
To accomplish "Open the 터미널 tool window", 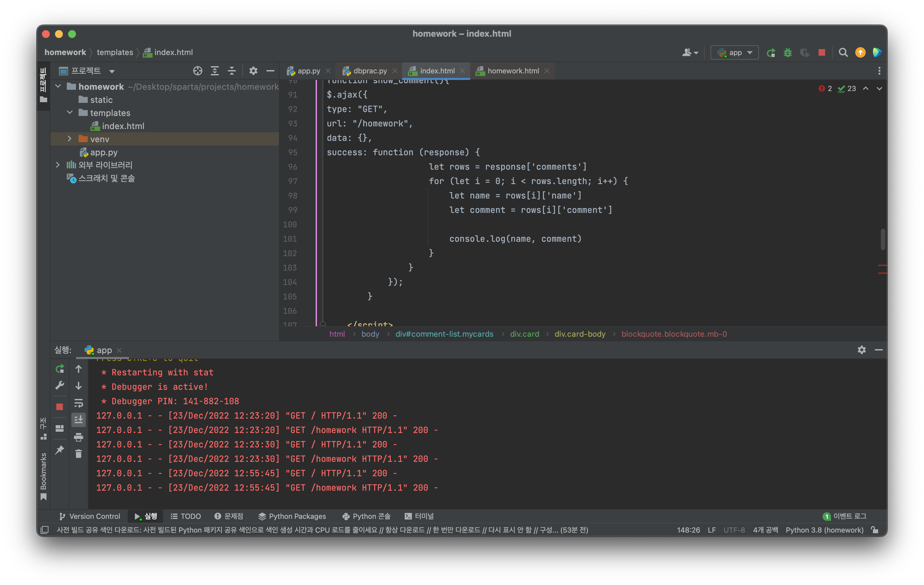I will pyautogui.click(x=419, y=516).
